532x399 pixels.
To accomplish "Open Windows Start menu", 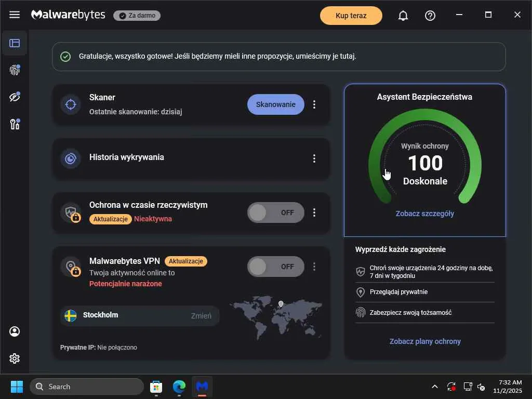I will point(17,387).
